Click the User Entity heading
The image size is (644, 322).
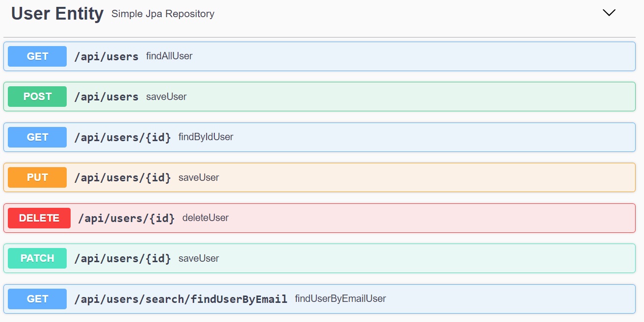[57, 14]
